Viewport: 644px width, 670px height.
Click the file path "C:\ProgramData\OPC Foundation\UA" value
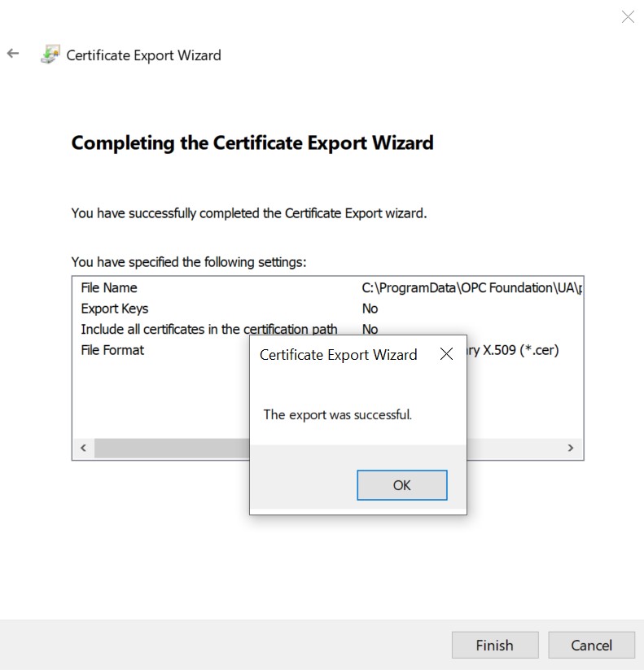[471, 287]
